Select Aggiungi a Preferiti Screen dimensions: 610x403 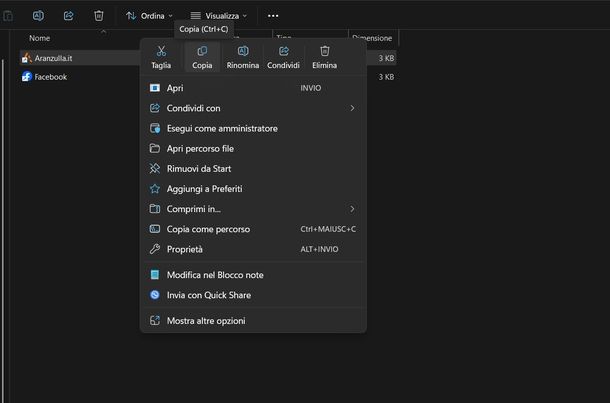point(253,189)
